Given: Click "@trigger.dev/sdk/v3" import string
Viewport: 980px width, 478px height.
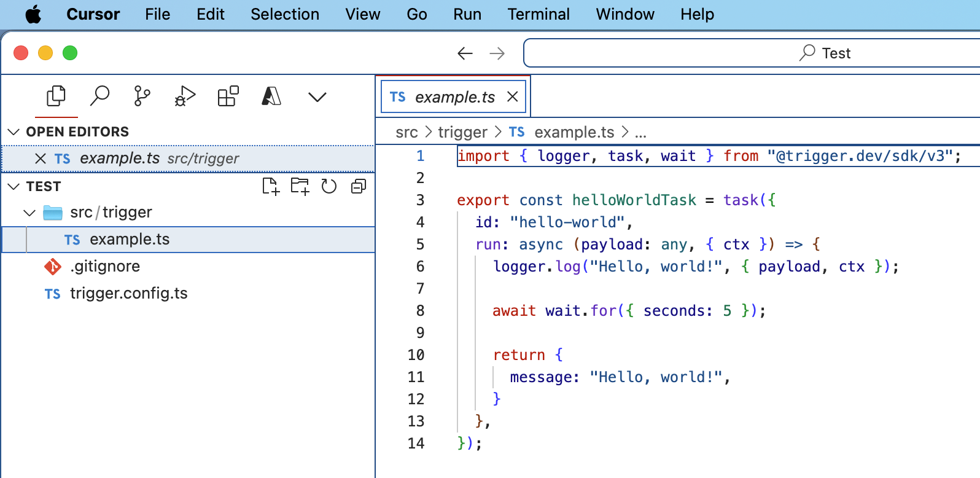Looking at the screenshot, I should click(x=860, y=156).
